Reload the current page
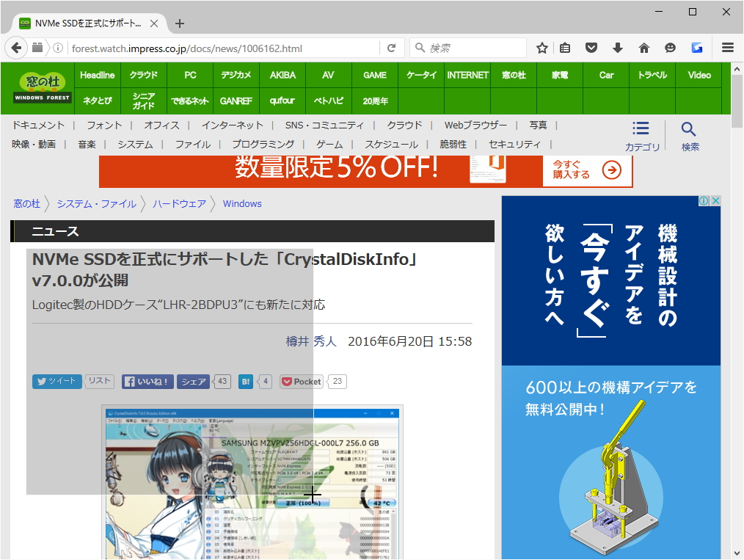Screen dimensions: 744x560 (x=390, y=48)
